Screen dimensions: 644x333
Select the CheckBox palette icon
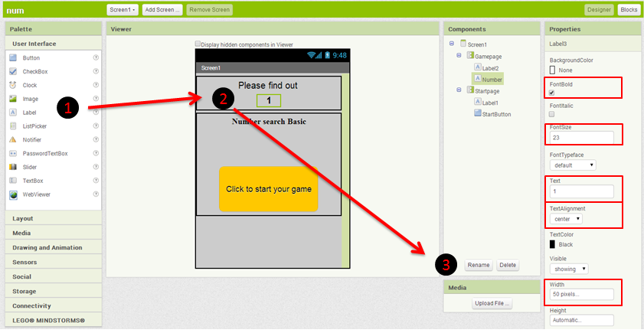13,71
